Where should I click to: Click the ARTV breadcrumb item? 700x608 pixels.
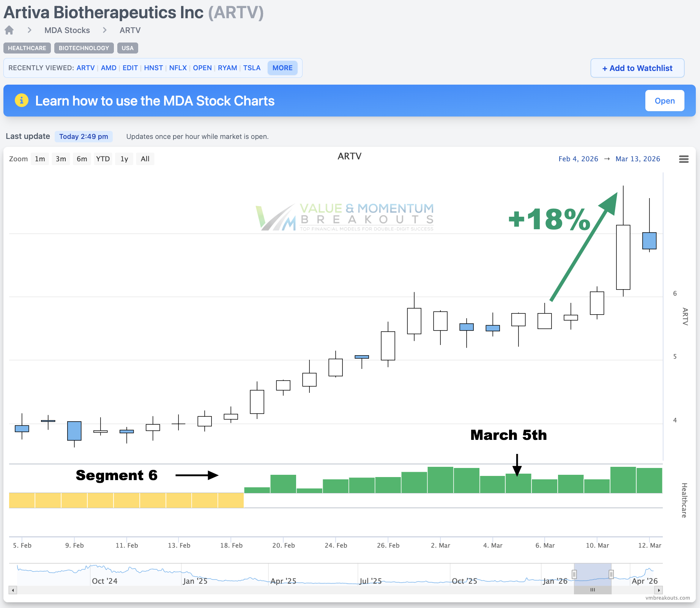130,30
